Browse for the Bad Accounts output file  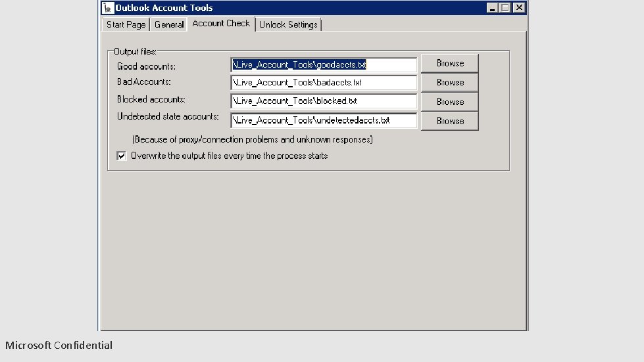(450, 82)
